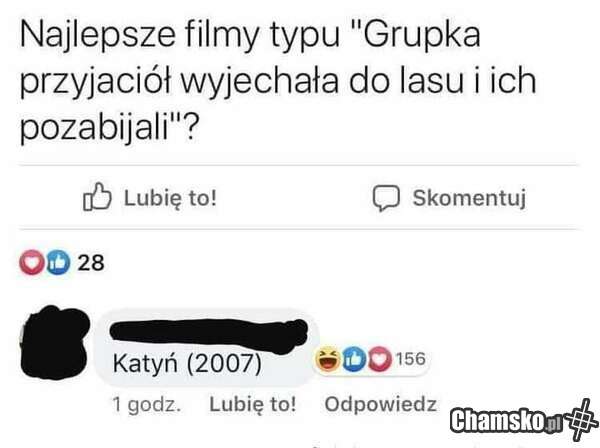Click the laughing emoji reaction on the comment
The height and width of the screenshot is (448, 600).
328,359
